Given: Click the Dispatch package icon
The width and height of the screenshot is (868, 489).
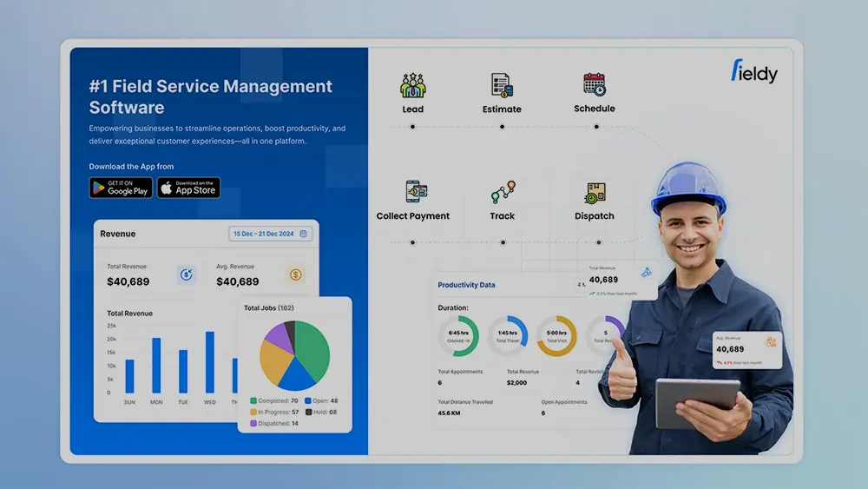Looking at the screenshot, I should point(595,194).
